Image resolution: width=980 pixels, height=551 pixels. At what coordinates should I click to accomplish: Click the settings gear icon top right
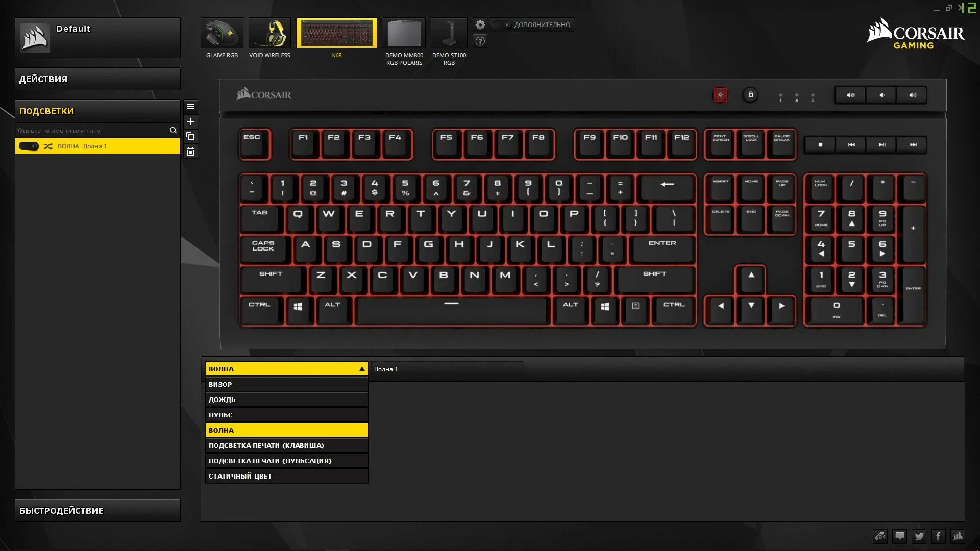480,25
